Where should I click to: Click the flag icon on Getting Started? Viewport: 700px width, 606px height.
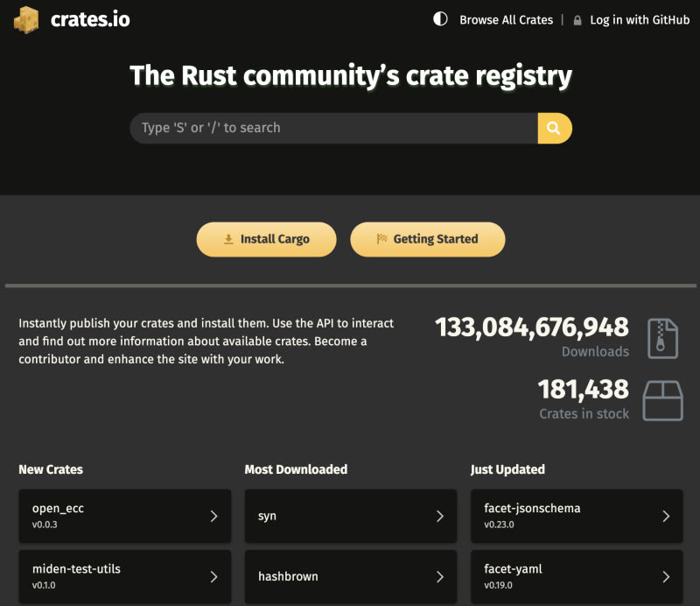tap(381, 239)
